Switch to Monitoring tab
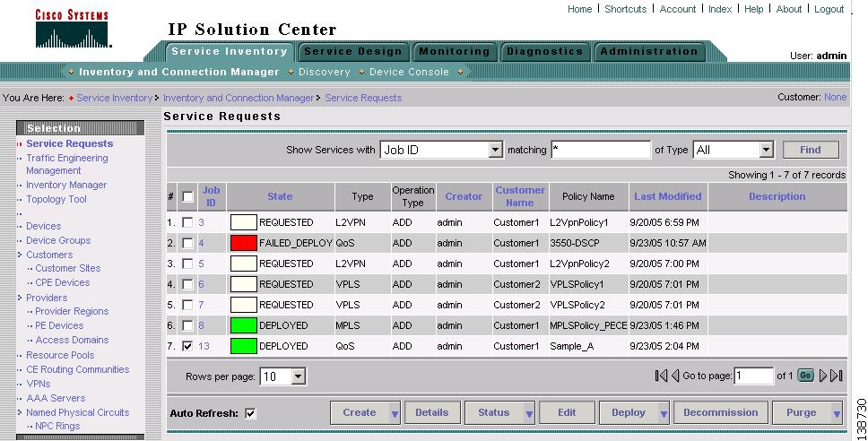The width and height of the screenshot is (868, 441). [455, 51]
